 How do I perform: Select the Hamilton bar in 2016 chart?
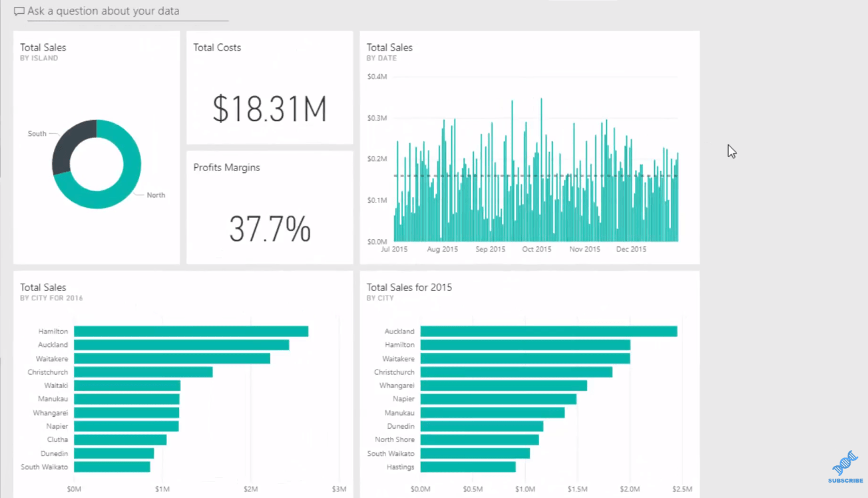[191, 331]
